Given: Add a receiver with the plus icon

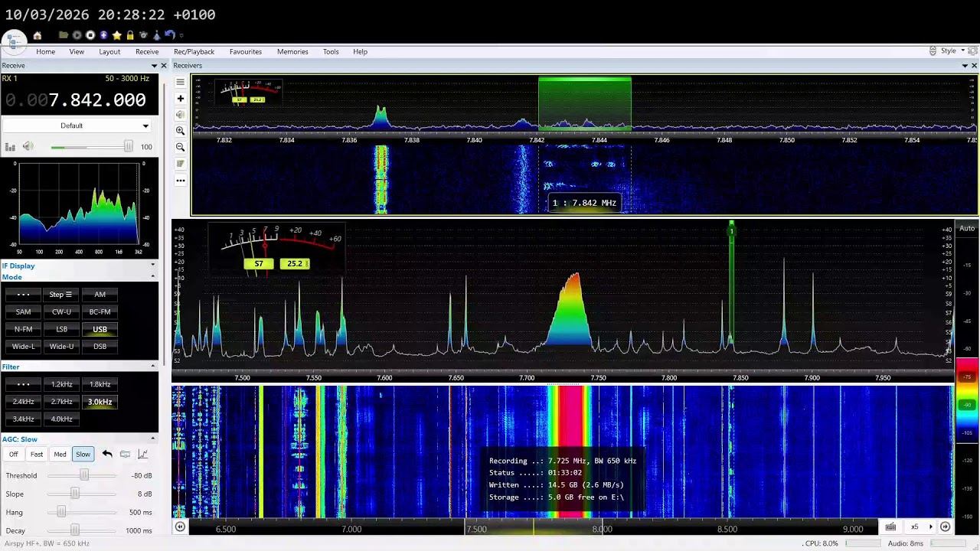Looking at the screenshot, I should [x=180, y=98].
